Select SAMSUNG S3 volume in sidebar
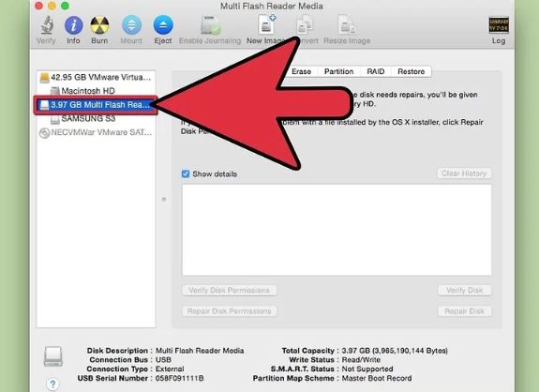The height and width of the screenshot is (392, 539). 82,119
